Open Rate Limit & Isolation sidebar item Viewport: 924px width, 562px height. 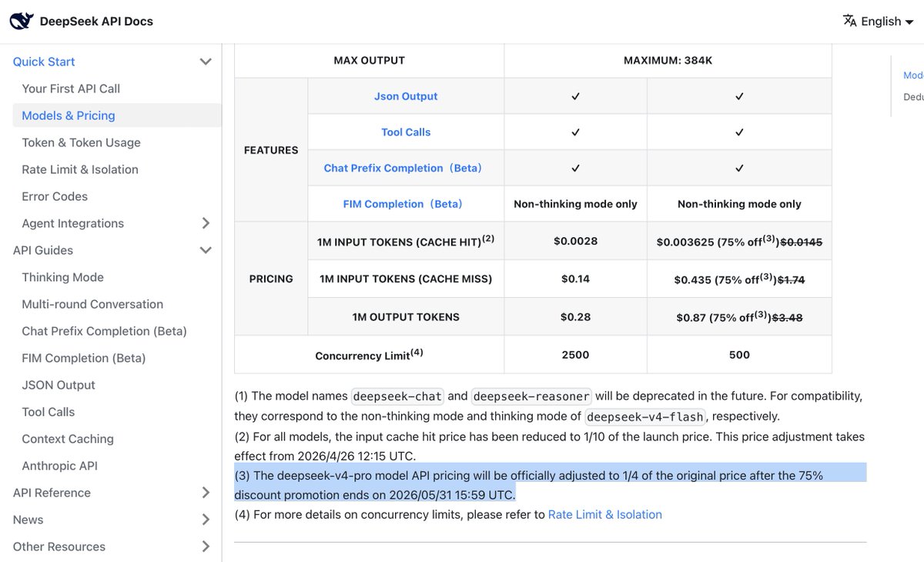80,169
